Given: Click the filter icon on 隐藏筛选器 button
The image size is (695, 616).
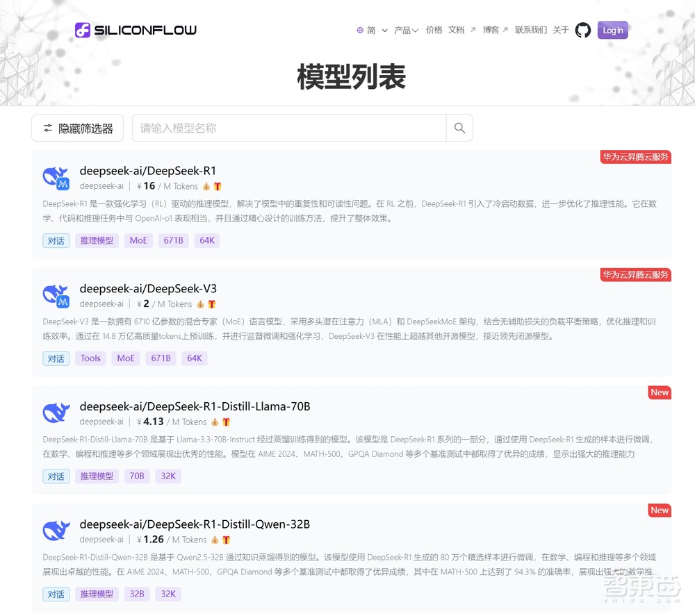Looking at the screenshot, I should click(47, 128).
